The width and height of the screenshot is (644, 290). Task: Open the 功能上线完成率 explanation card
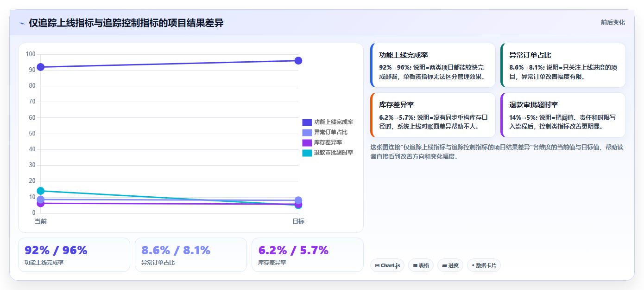(x=433, y=65)
